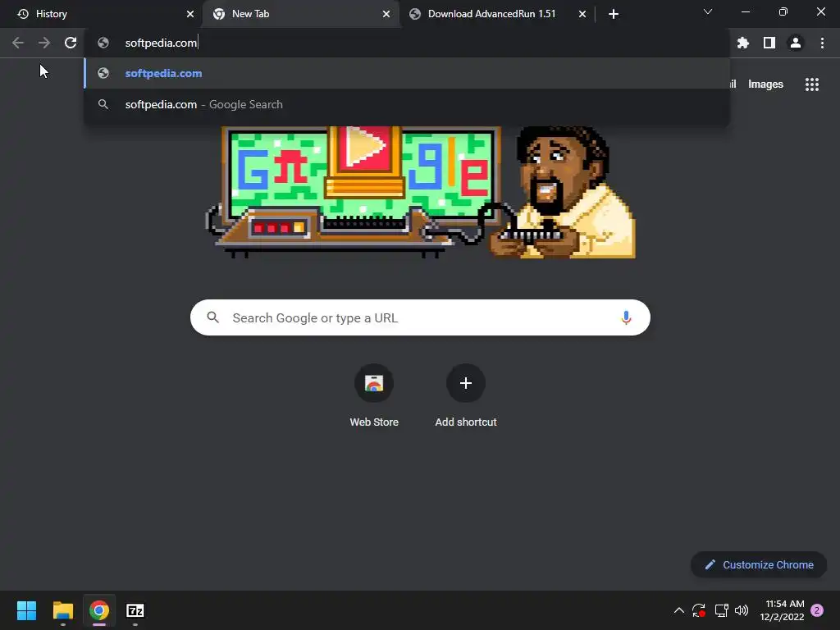Show hidden system tray icons
The width and height of the screenshot is (840, 630).
point(678,610)
